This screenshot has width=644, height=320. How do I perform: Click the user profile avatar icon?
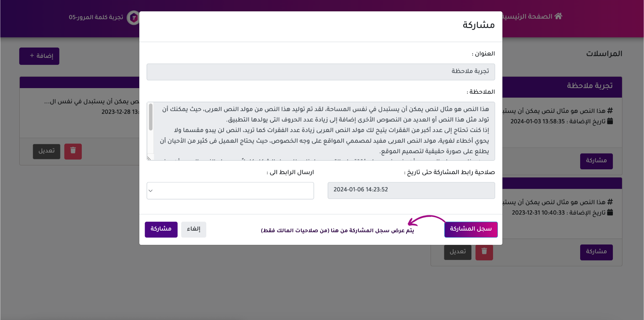133,18
